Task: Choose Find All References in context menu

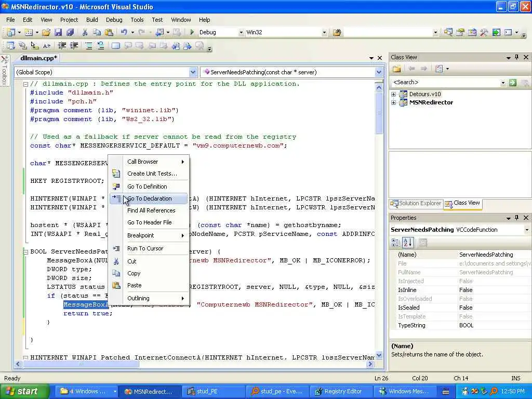Action: pyautogui.click(x=149, y=210)
